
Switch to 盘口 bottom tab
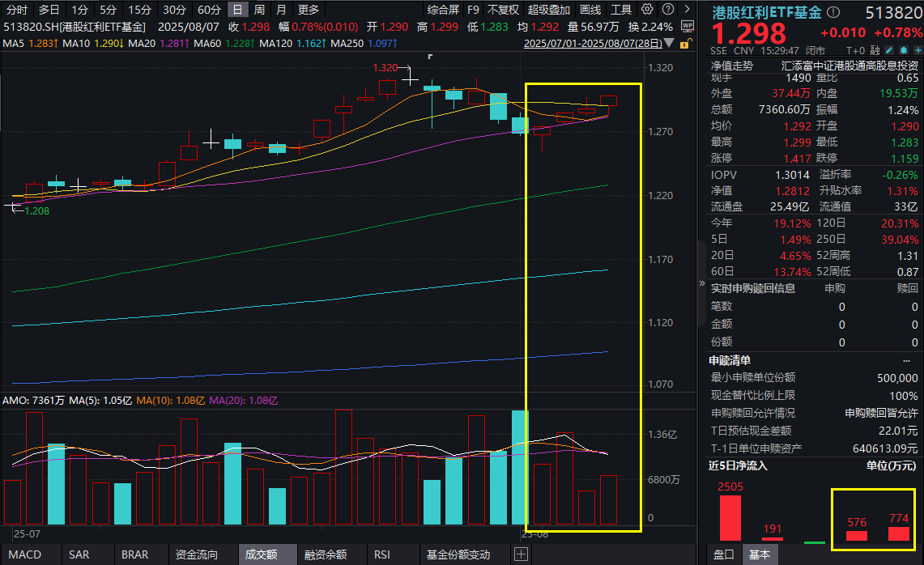pyautogui.click(x=723, y=554)
